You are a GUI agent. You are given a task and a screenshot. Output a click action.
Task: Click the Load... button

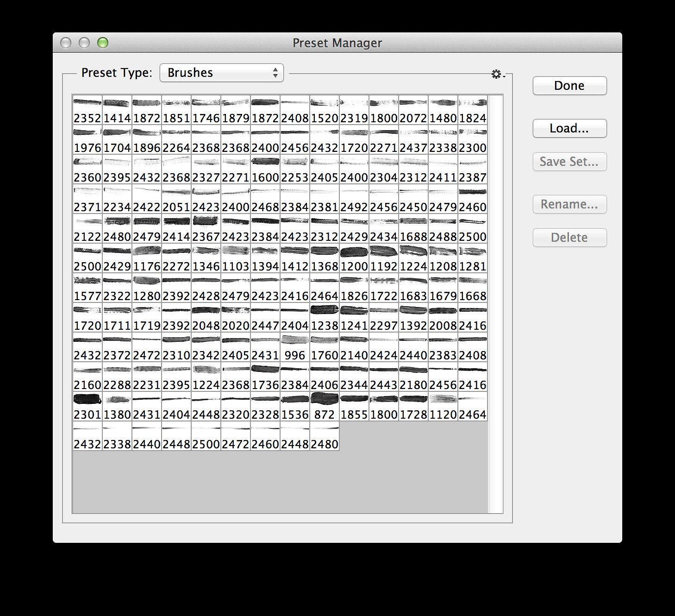point(569,128)
